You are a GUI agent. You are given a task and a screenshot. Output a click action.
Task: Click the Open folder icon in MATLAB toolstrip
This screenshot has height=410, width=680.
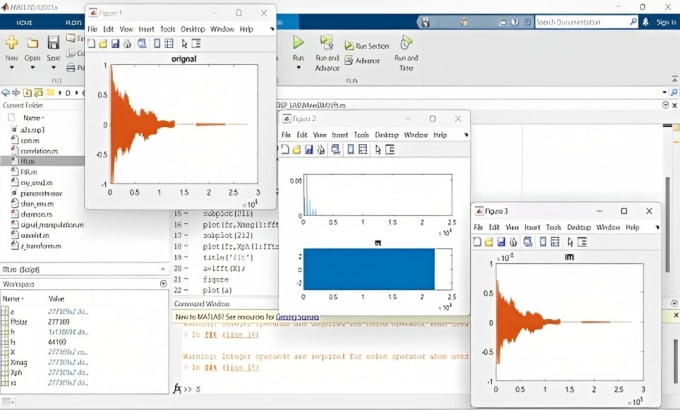[32, 43]
